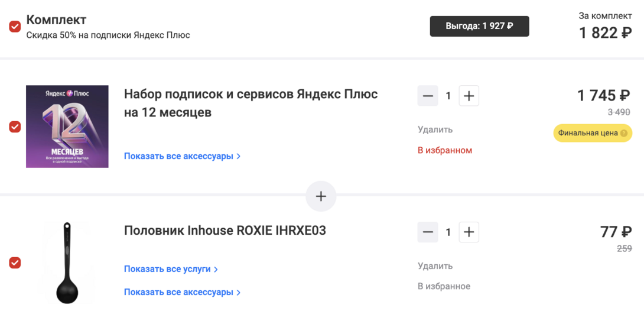Image resolution: width=644 pixels, height=324 pixels.
Task: Expand Показать все аксессуары for ladle
Action: click(182, 292)
